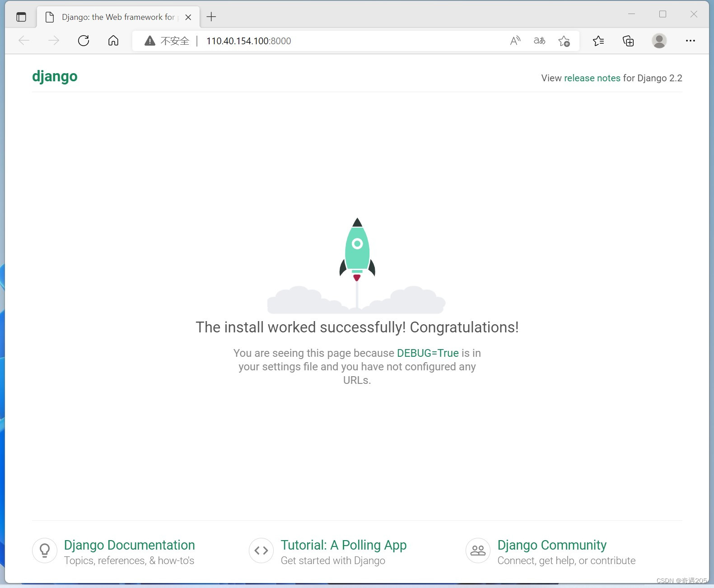This screenshot has height=588, width=714.
Task: Open the browser settings and more menu
Action: click(x=691, y=41)
